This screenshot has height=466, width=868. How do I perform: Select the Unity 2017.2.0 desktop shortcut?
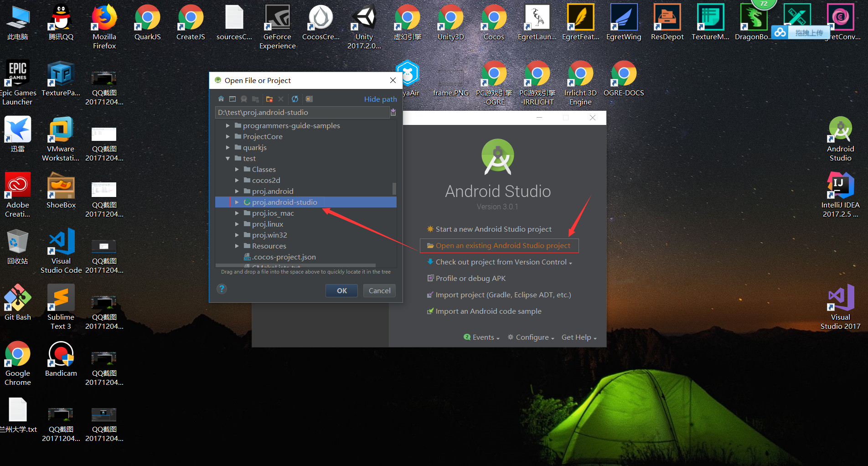[364, 27]
